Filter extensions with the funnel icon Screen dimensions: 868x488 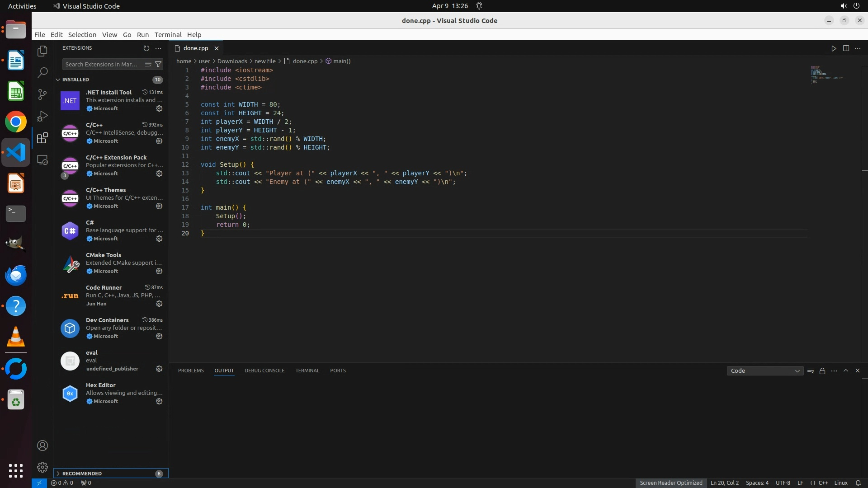158,64
